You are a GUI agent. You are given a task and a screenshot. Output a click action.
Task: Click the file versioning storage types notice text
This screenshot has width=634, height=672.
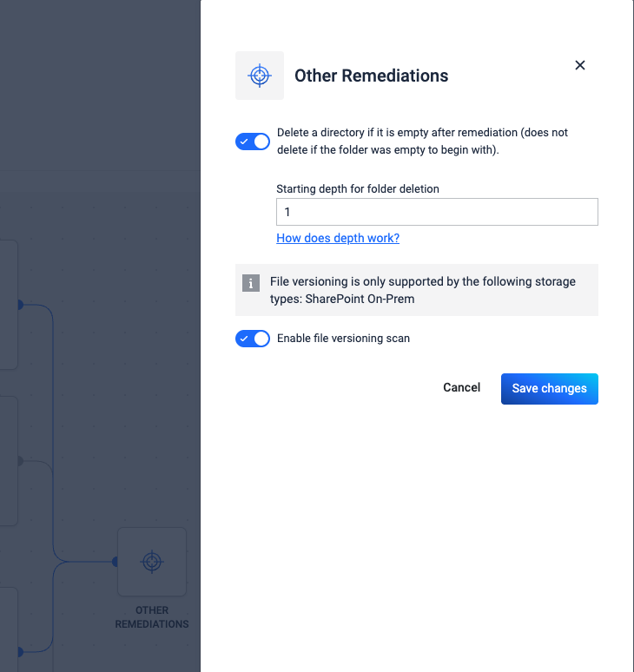(x=422, y=290)
